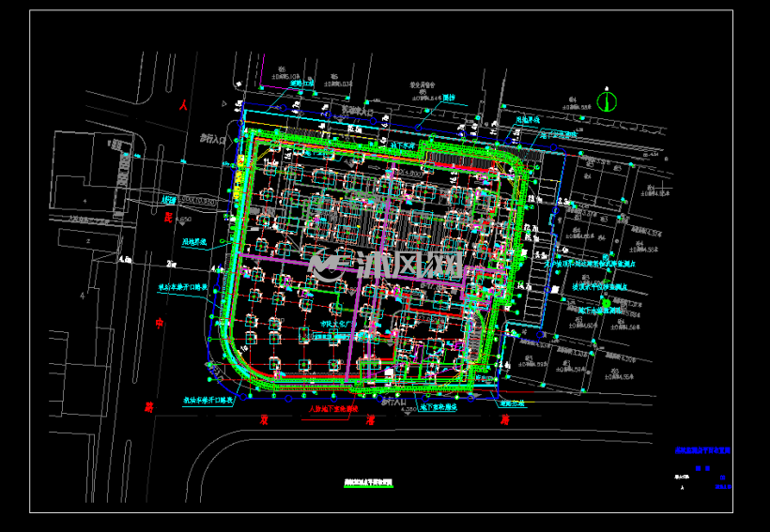Click the red 人防地下室轮廓线 label
The width and height of the screenshot is (770, 532).
[x=333, y=408]
